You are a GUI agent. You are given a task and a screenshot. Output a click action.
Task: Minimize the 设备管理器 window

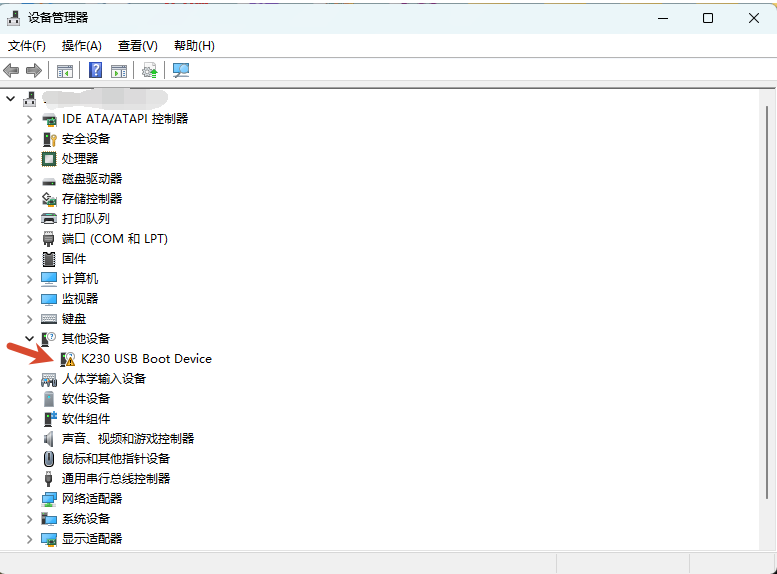tap(663, 18)
